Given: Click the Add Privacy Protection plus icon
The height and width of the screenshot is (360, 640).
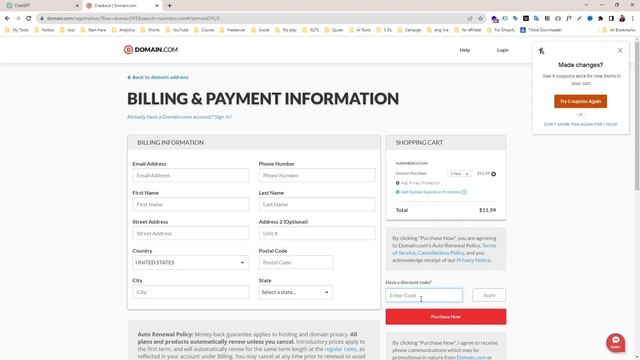Looking at the screenshot, I should (398, 183).
